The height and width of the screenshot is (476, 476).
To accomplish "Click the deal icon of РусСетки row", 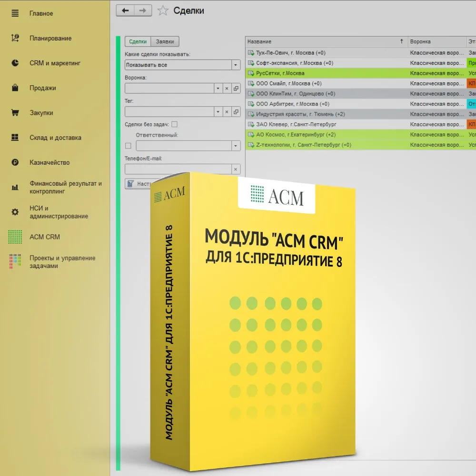I will click(x=251, y=73).
